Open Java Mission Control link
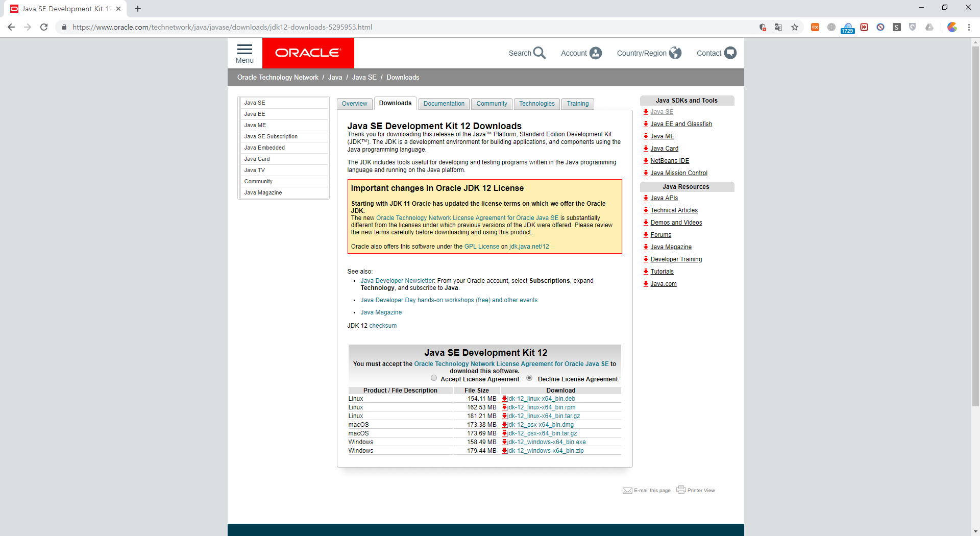This screenshot has width=980, height=536. (679, 173)
